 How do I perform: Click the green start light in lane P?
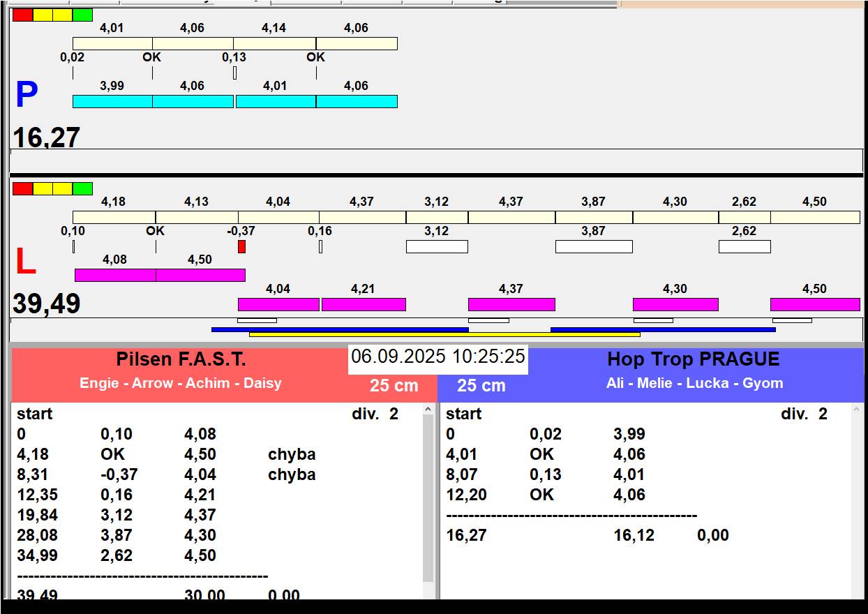click(82, 15)
